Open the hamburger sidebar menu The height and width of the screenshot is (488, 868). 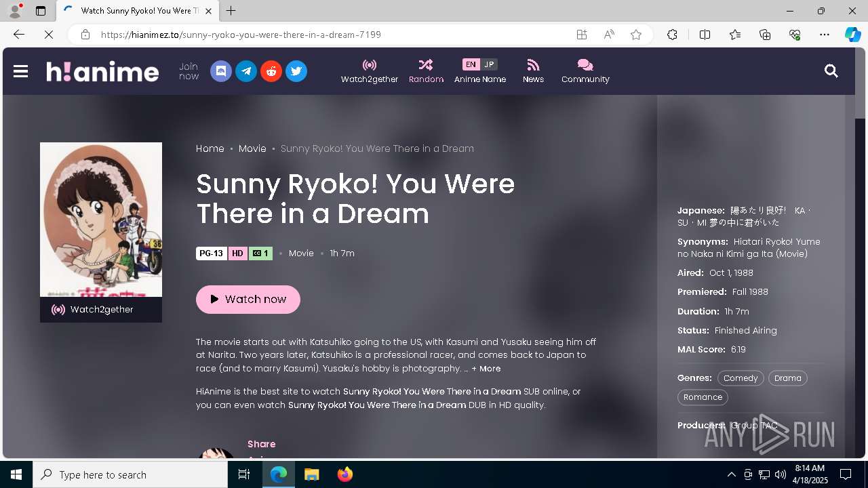pos(20,71)
